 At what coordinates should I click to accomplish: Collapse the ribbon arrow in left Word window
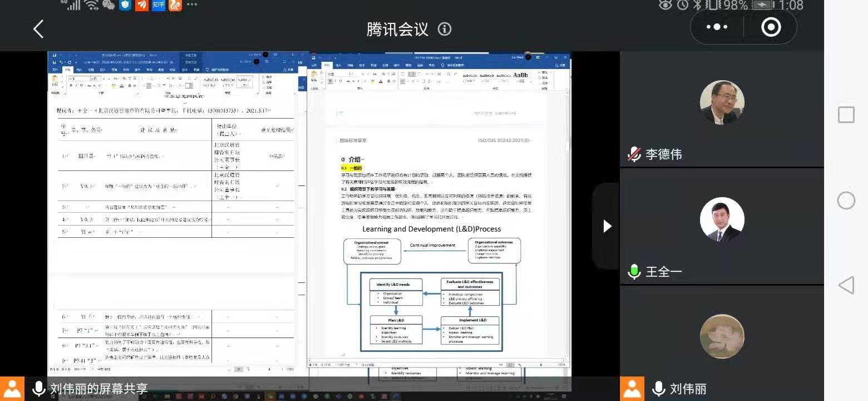295,93
